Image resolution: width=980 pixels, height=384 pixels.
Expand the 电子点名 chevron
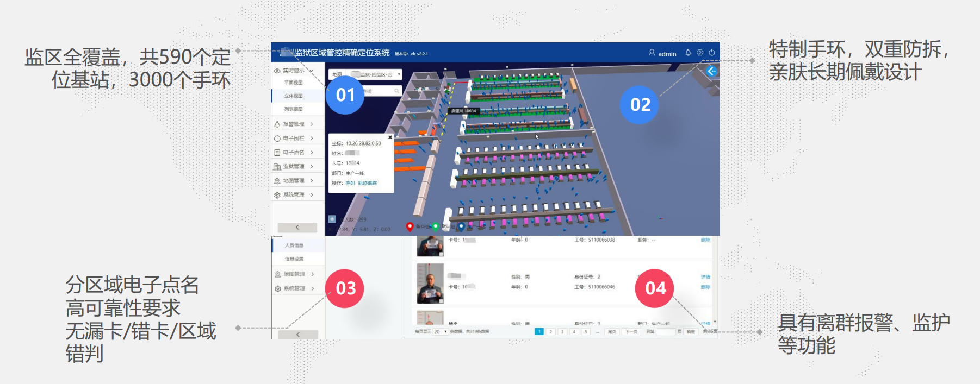[x=312, y=153]
